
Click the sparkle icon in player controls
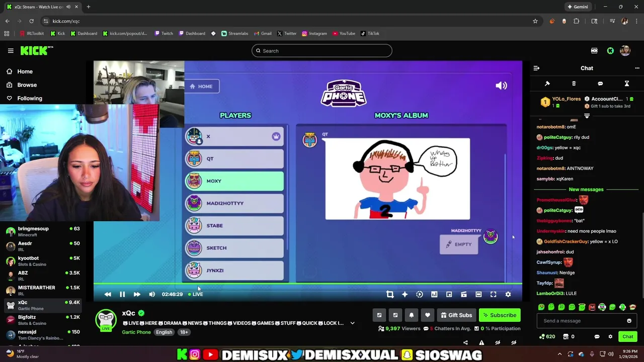(405, 294)
